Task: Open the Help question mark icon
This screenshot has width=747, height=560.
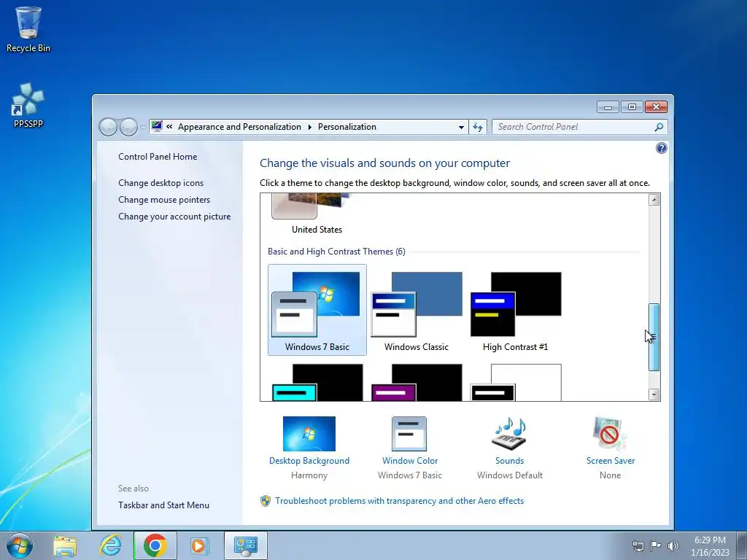Action: pos(661,148)
